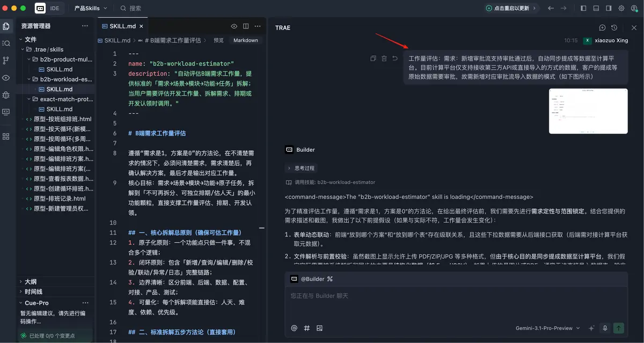Open the Gemini-3.1-Pro-Preview model dropdown

click(x=547, y=328)
